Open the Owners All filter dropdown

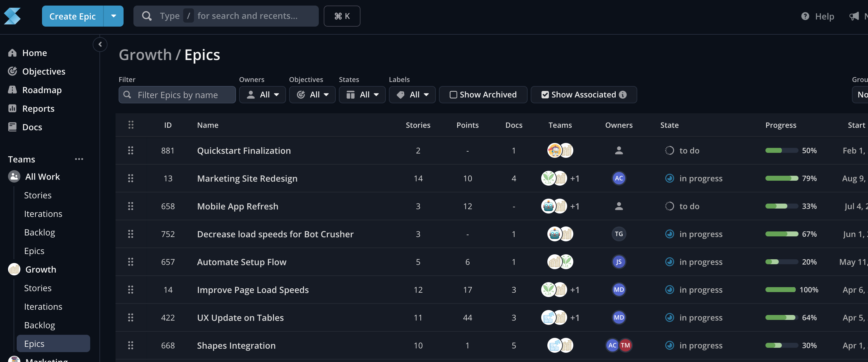pos(263,94)
